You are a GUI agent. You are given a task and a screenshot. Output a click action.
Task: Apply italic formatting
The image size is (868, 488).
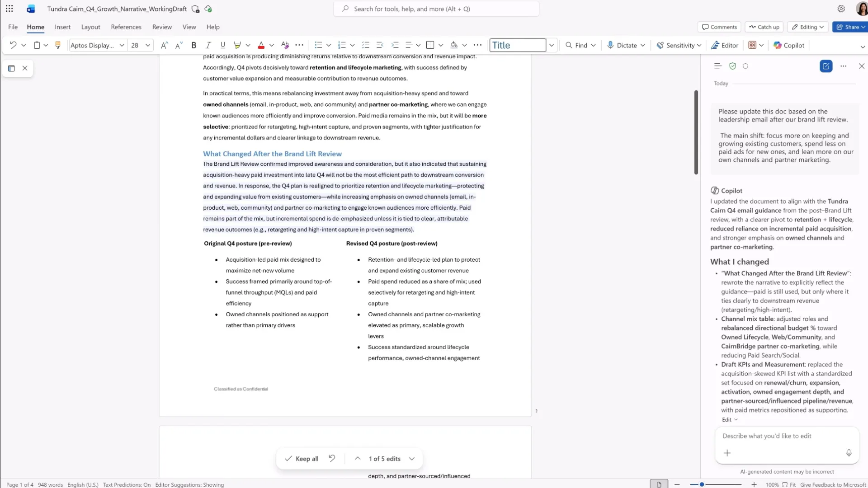[x=208, y=45]
